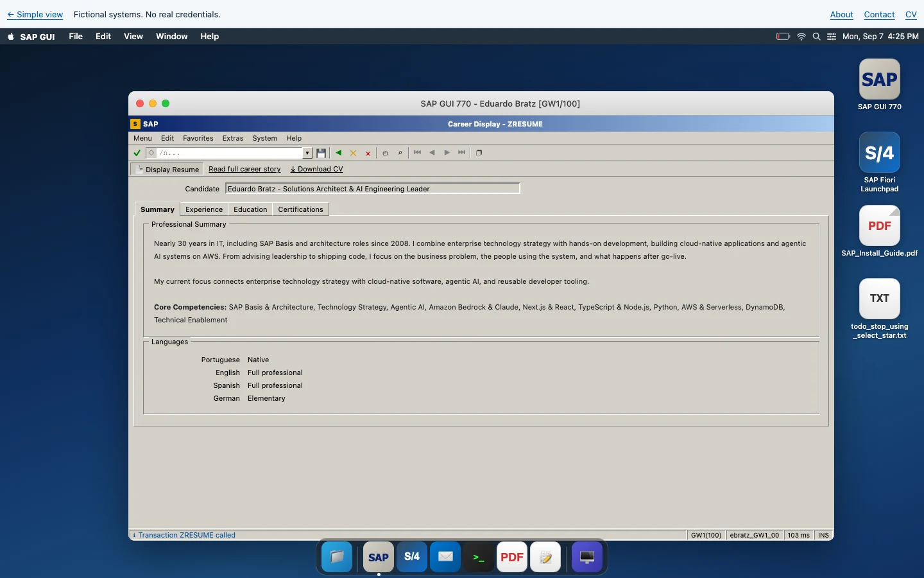The width and height of the screenshot is (924, 578).
Task: Open todo_stop_using_select_star.txt desktop file
Action: tap(880, 308)
